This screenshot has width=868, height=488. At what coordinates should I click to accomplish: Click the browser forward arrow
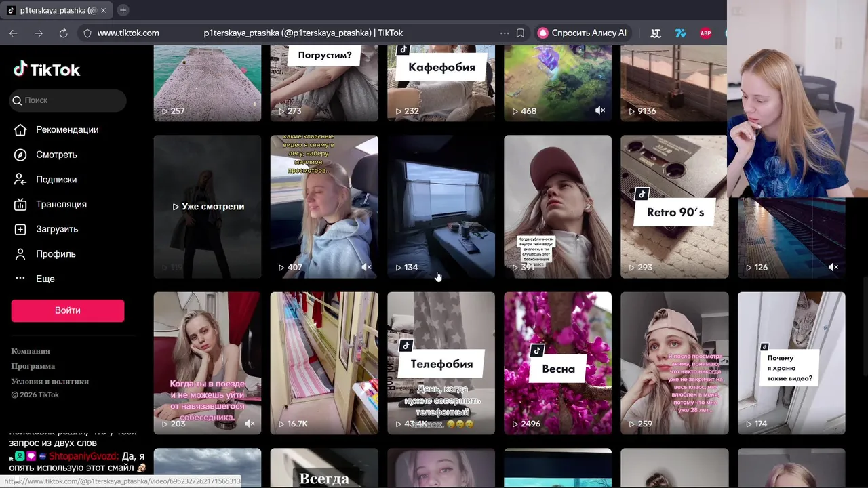(x=39, y=33)
